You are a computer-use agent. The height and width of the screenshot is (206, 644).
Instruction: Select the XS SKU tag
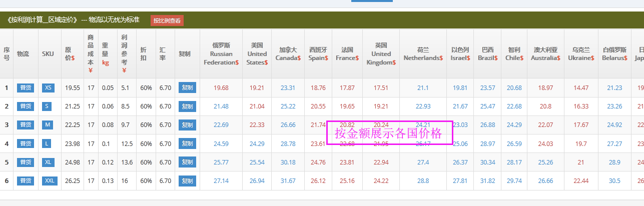point(48,88)
